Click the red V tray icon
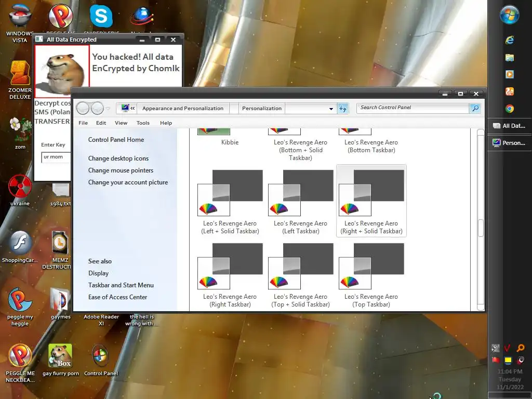Viewport: 532px width, 399px height. tap(508, 348)
